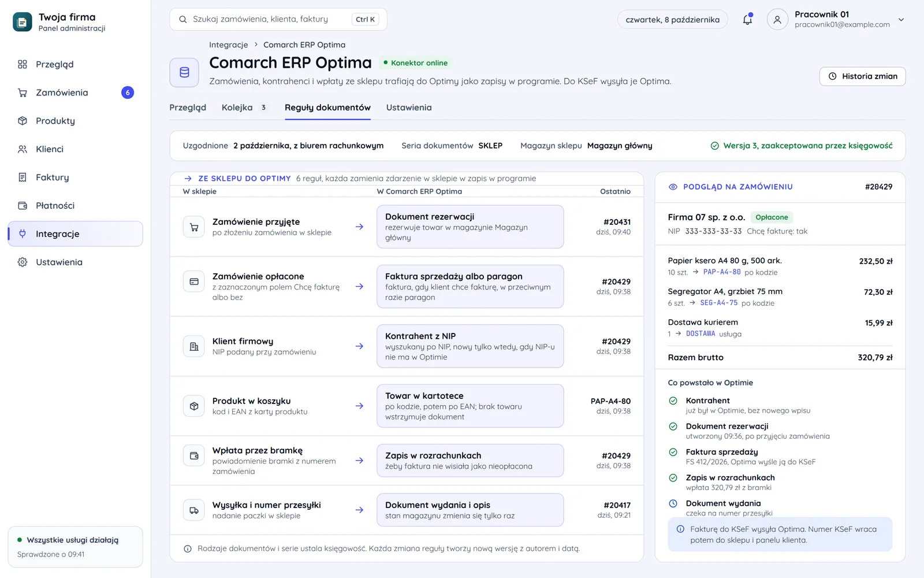Open sidebar Ustawienia with gear icon
This screenshot has height=578, width=924.
[75, 262]
